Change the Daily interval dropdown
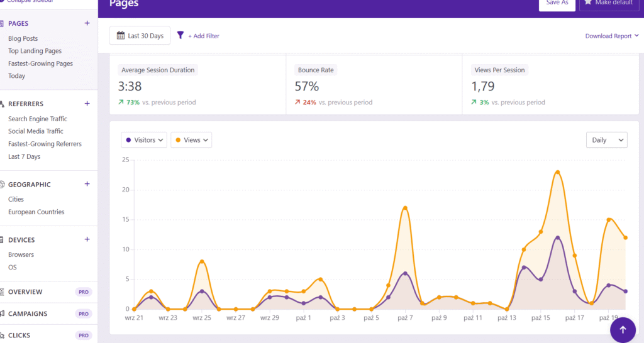The image size is (644, 343). [x=606, y=140]
